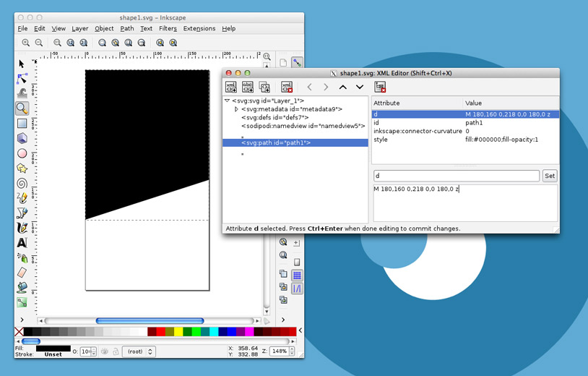Select the Calligraphy tool
This screenshot has height=376, width=588.
coord(22,228)
